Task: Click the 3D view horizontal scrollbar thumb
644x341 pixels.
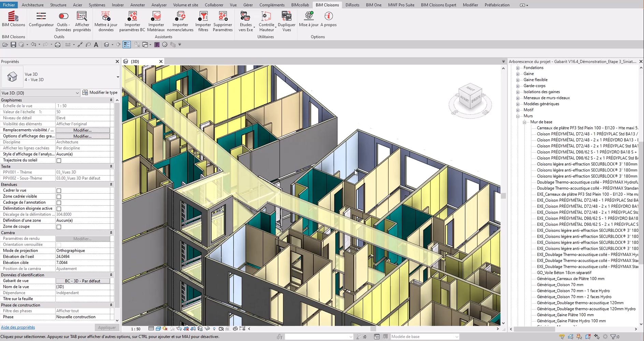Action: coord(373,329)
